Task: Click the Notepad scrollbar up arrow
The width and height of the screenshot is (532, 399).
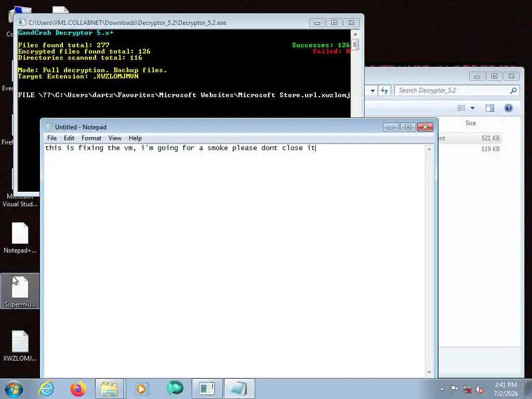Action: tap(429, 149)
